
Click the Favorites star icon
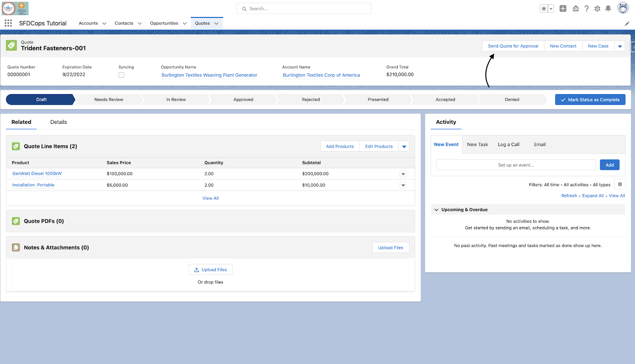click(x=544, y=8)
